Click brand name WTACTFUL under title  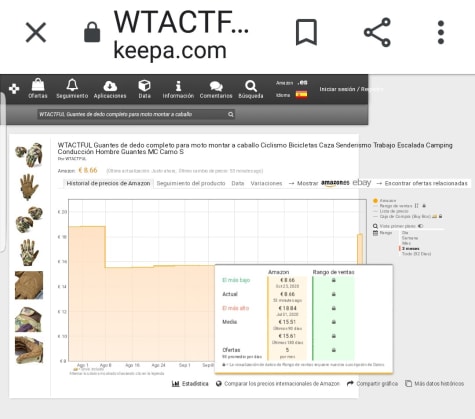(x=75, y=159)
